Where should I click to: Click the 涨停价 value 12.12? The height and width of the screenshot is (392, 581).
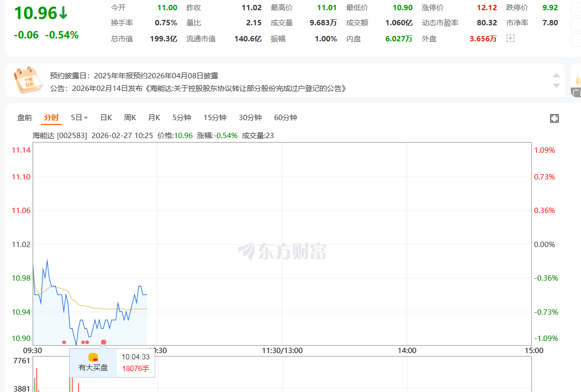click(487, 7)
